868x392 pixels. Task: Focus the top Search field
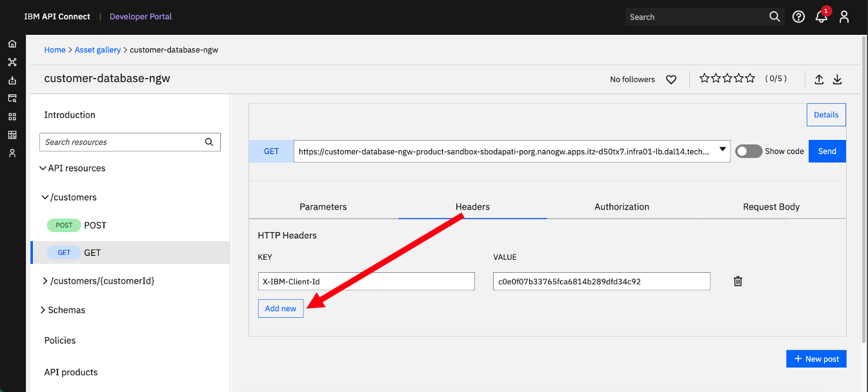[x=696, y=17]
